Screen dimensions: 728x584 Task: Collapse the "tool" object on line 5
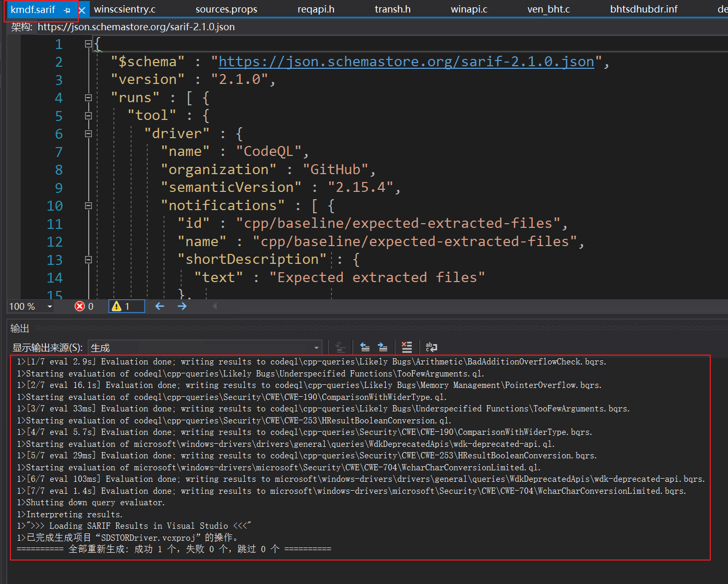tap(88, 116)
